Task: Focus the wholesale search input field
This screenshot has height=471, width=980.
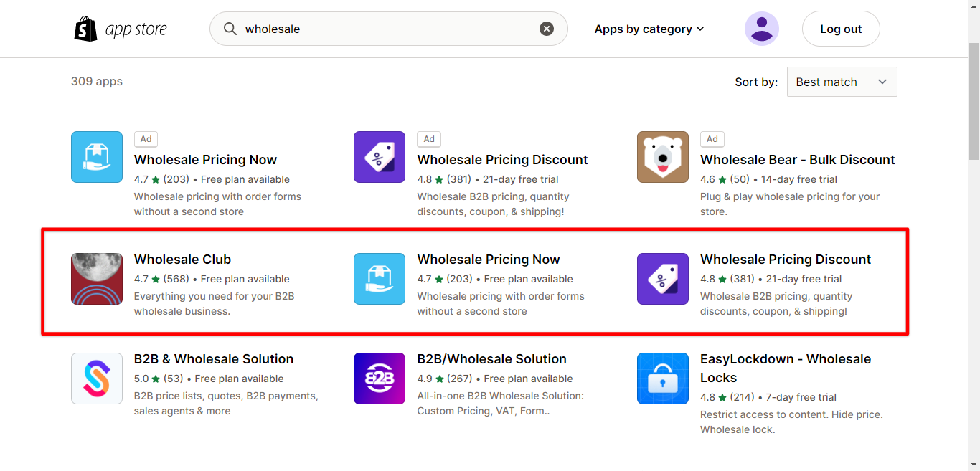Action: click(387, 29)
